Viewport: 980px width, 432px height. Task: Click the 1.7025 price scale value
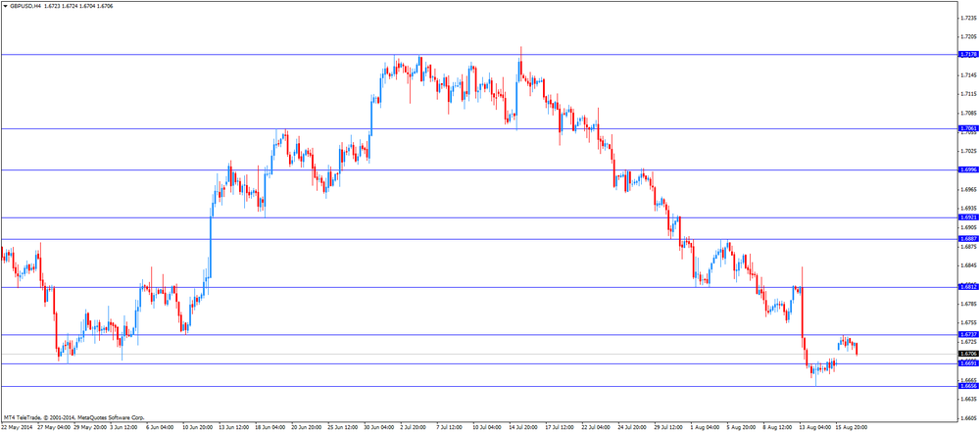coord(967,151)
